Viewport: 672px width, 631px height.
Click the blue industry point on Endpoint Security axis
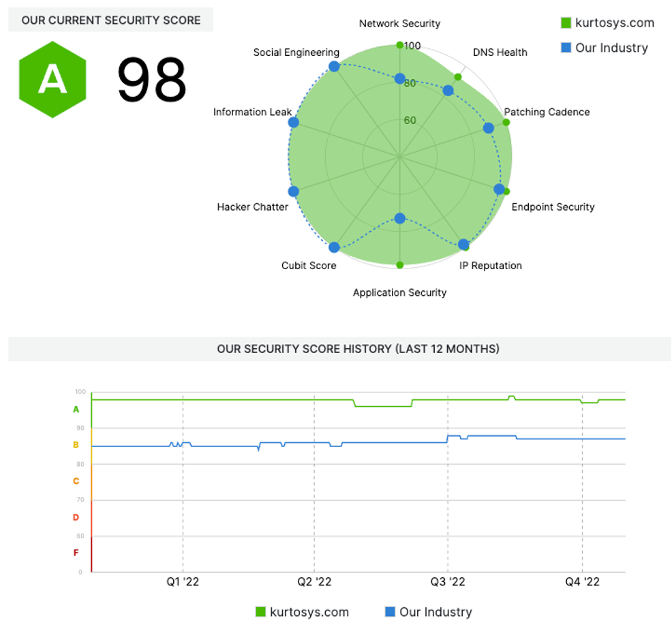[499, 189]
